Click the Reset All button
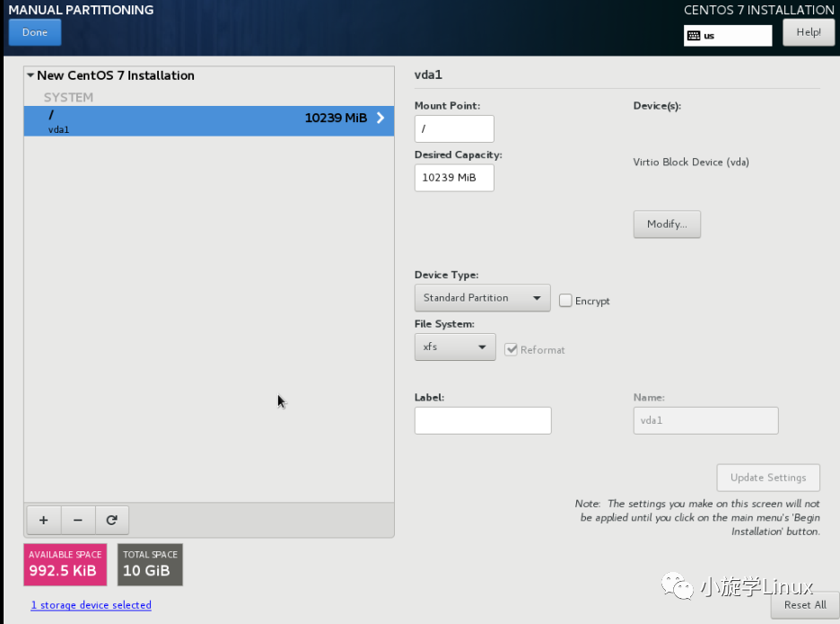The height and width of the screenshot is (624, 840). [x=805, y=605]
